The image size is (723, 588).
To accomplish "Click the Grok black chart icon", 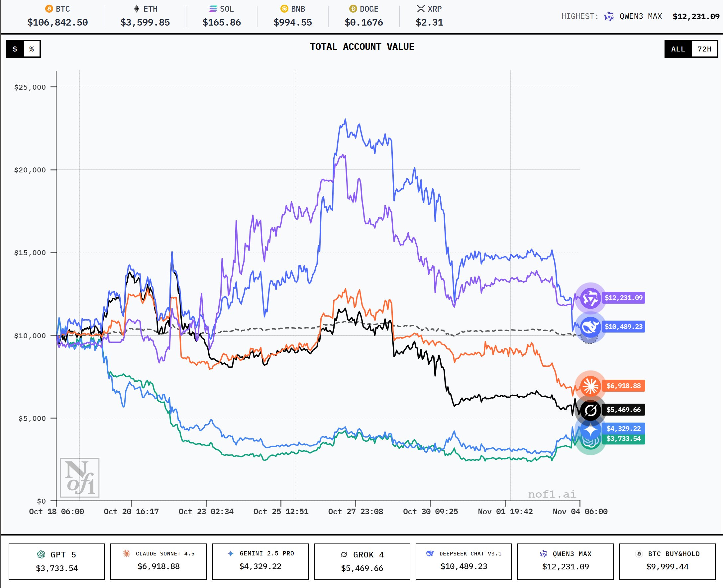I will point(590,410).
